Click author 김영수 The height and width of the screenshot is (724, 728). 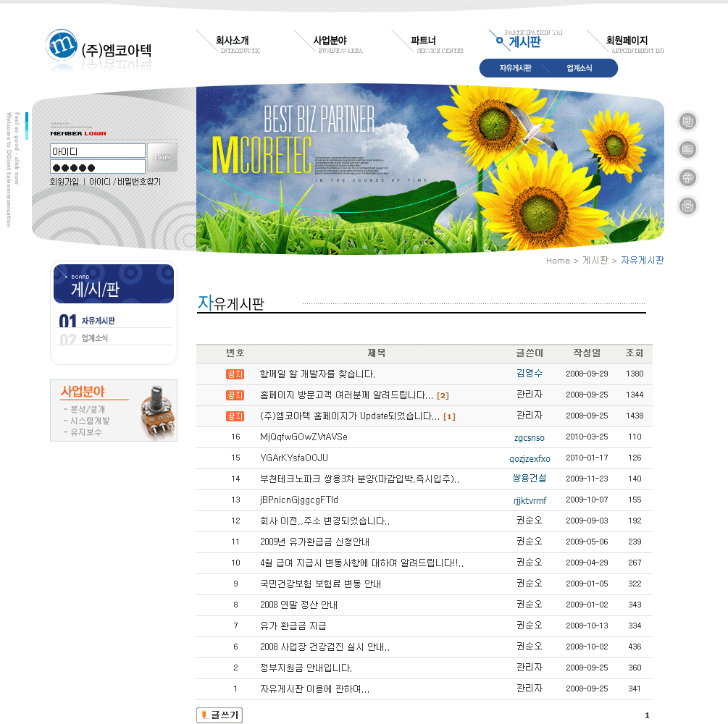tap(530, 373)
